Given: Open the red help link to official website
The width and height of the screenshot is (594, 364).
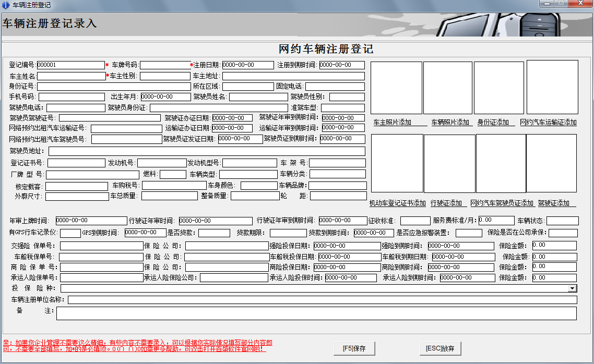Looking at the screenshot, I should click(x=137, y=345).
